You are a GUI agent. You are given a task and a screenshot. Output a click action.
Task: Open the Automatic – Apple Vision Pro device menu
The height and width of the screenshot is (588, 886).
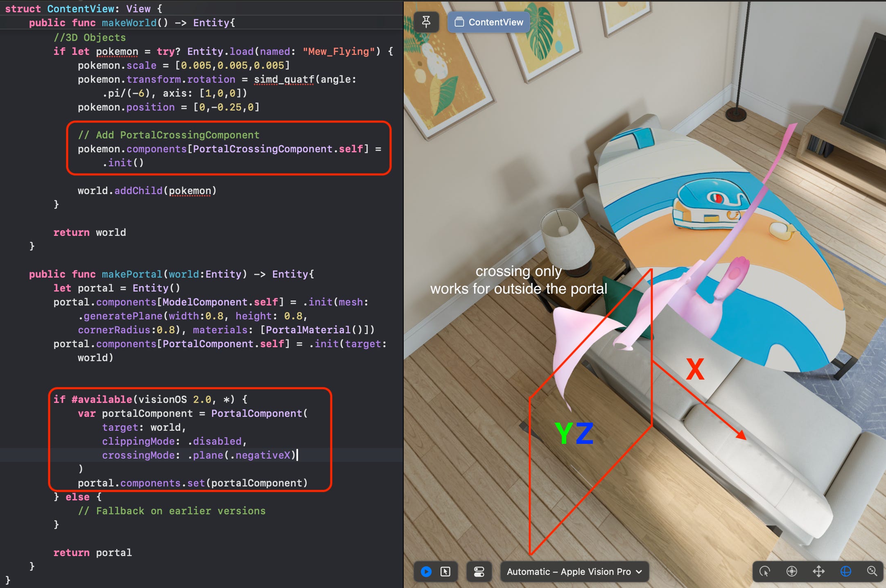574,571
